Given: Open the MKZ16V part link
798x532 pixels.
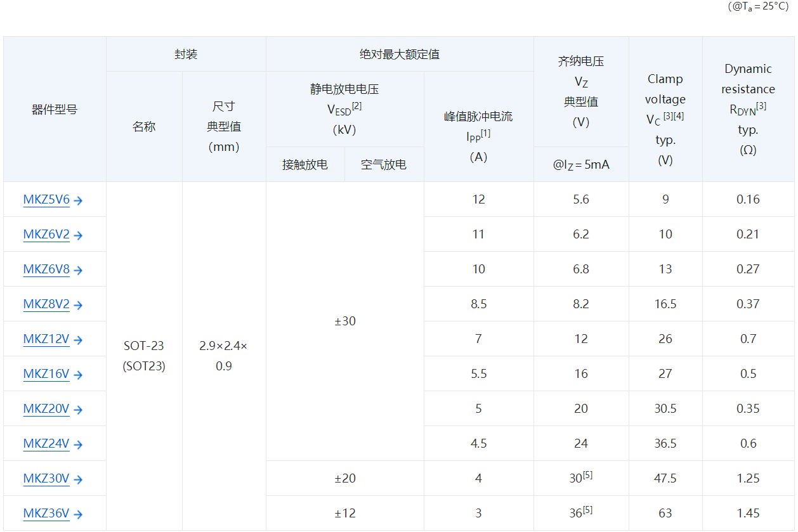Looking at the screenshot, I should 46,374.
